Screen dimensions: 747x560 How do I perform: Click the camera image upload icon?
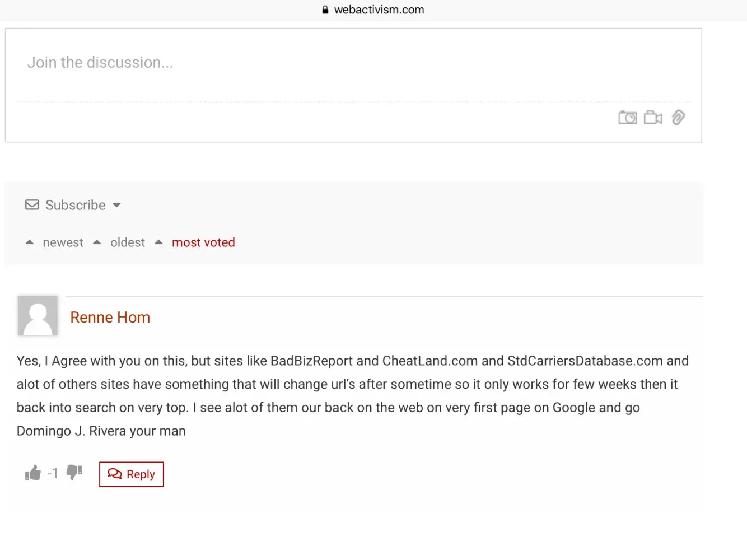627,118
